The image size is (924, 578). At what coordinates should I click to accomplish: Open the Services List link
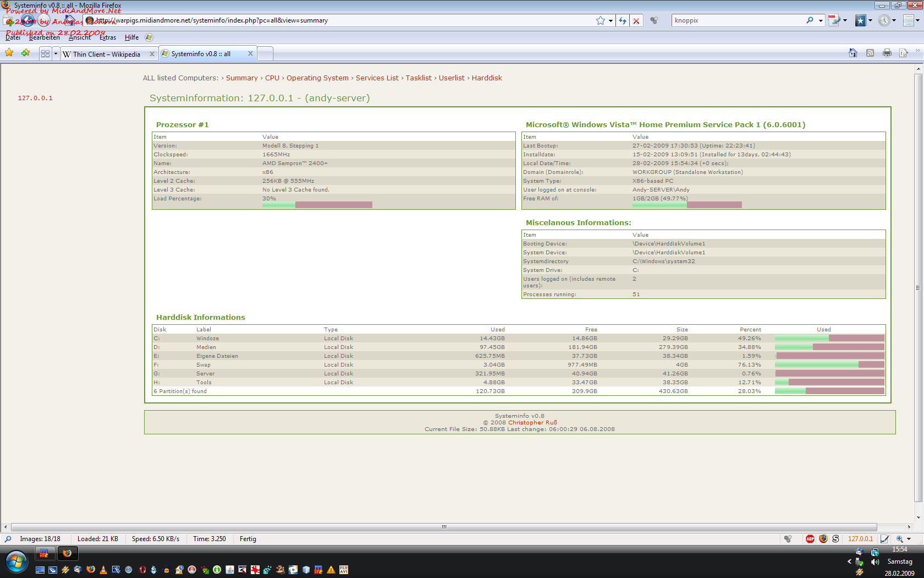point(377,78)
